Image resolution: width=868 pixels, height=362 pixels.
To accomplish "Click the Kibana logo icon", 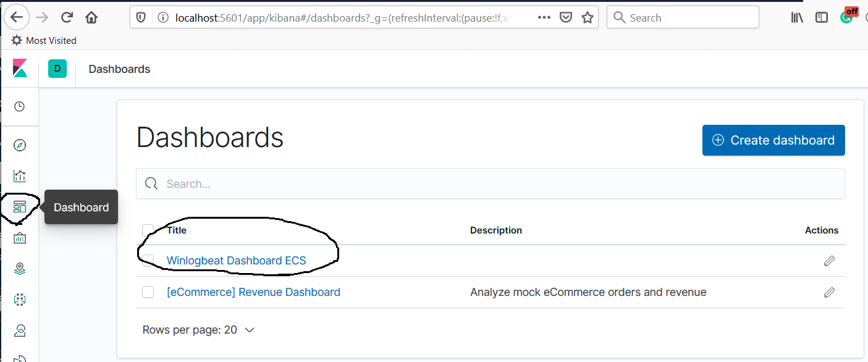I will point(20,69).
